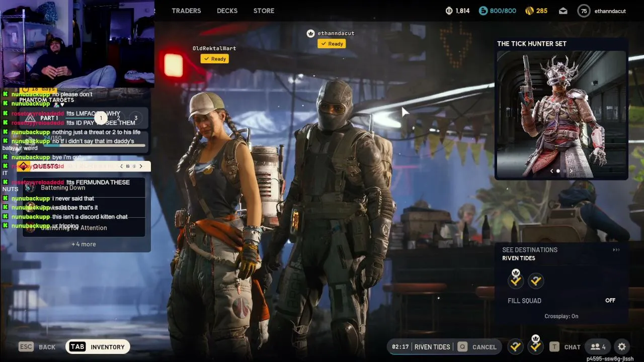Select step 2 of Phantom Targets
The image size is (644, 362).
pos(118,118)
